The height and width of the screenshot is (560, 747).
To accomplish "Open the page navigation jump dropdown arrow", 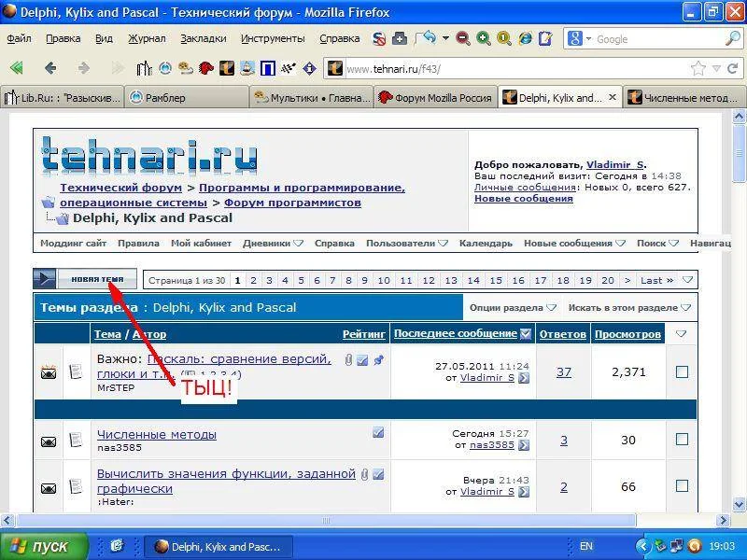I will tap(687, 280).
